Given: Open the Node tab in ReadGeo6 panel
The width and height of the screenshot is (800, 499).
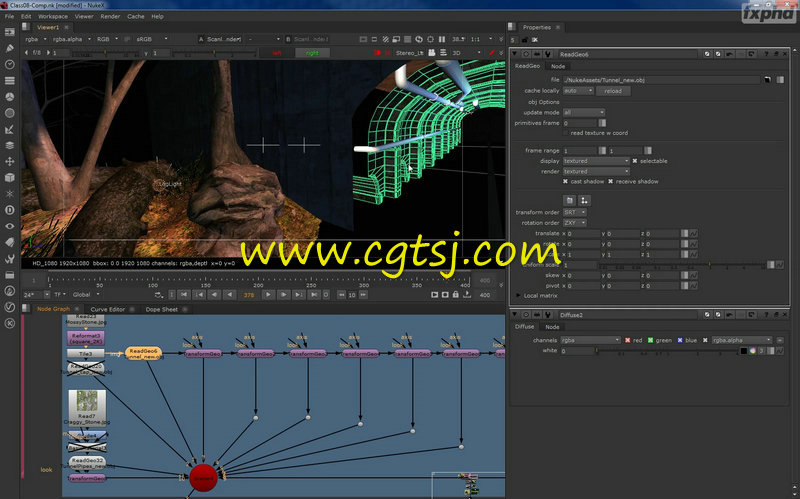Looking at the screenshot, I should (558, 66).
